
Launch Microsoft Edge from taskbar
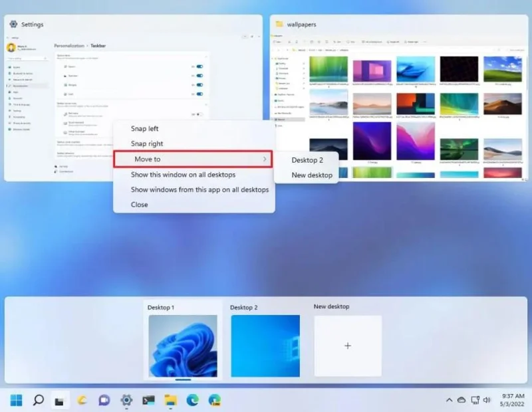click(x=193, y=400)
